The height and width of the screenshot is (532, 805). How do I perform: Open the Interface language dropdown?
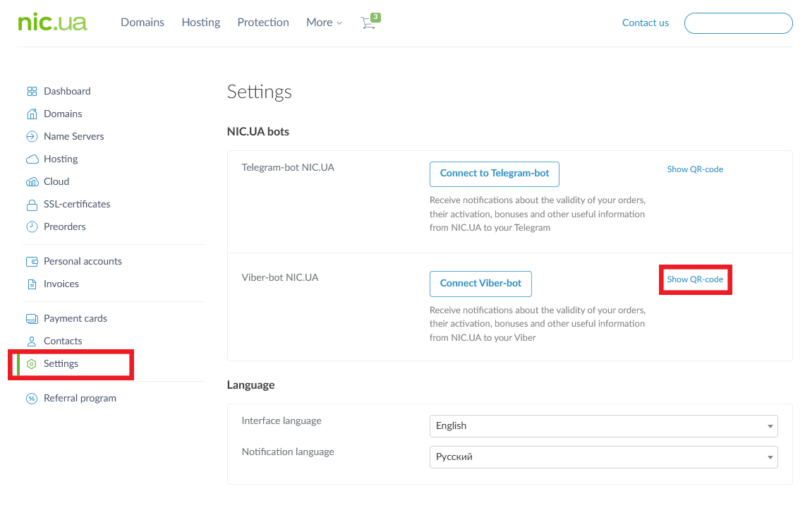pyautogui.click(x=603, y=425)
